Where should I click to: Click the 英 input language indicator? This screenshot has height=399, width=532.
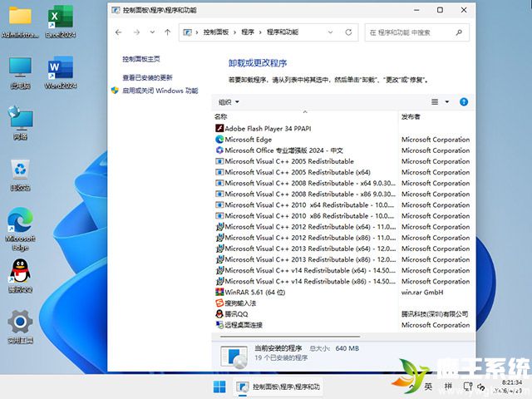(x=428, y=387)
